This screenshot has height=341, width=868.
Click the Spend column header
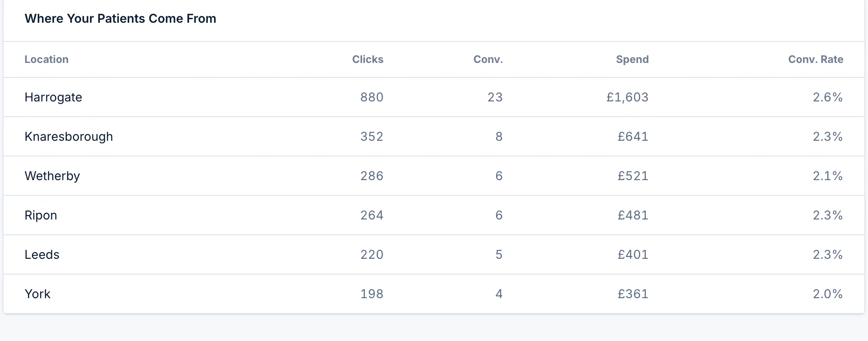(x=632, y=59)
